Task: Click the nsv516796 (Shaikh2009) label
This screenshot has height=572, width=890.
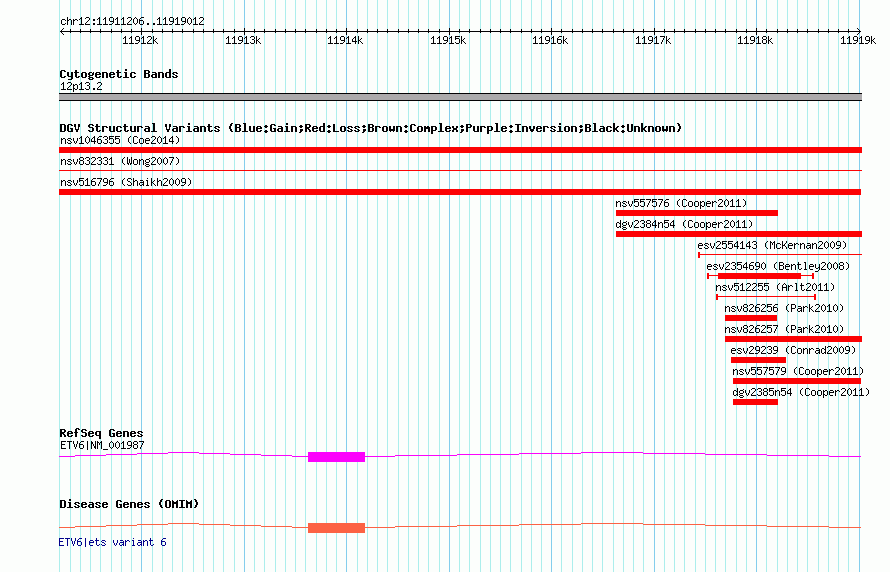Action: pyautogui.click(x=126, y=182)
